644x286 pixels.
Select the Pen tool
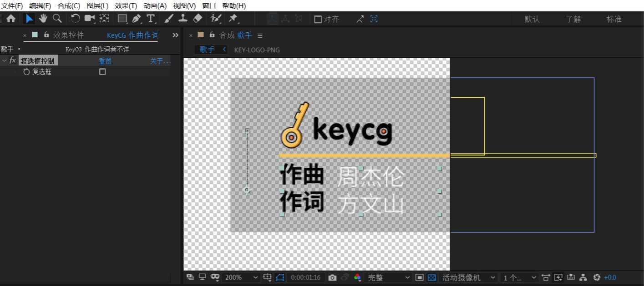click(137, 19)
